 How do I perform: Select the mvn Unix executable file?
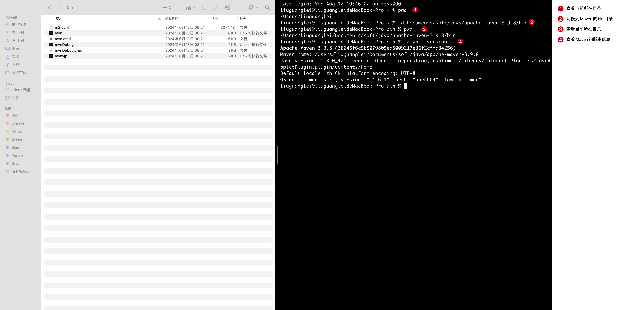[x=59, y=33]
